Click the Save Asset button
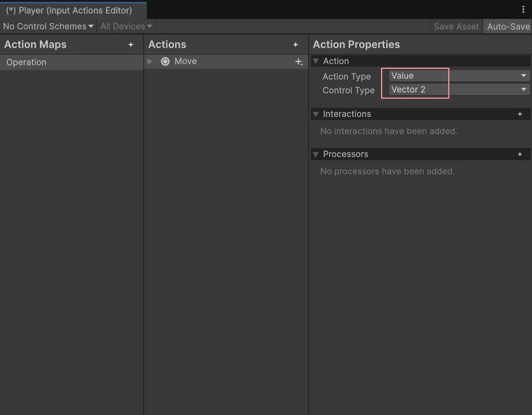532x415 pixels. [x=456, y=26]
